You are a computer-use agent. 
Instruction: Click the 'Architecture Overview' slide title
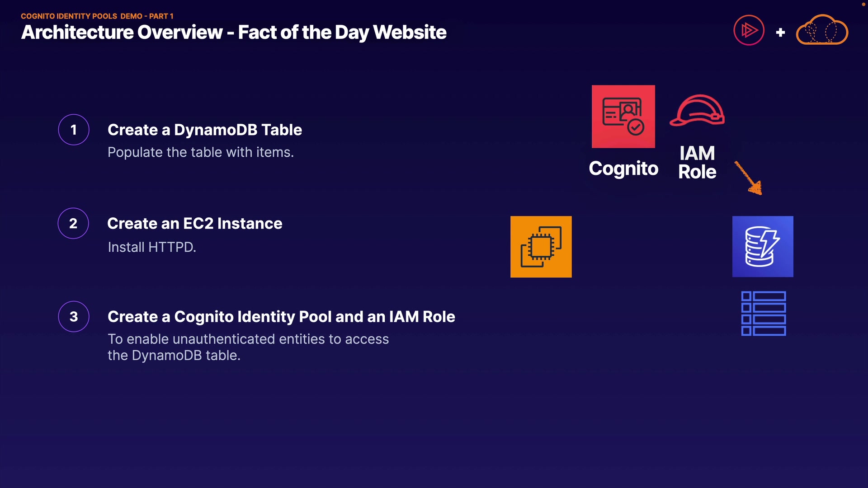pos(234,33)
